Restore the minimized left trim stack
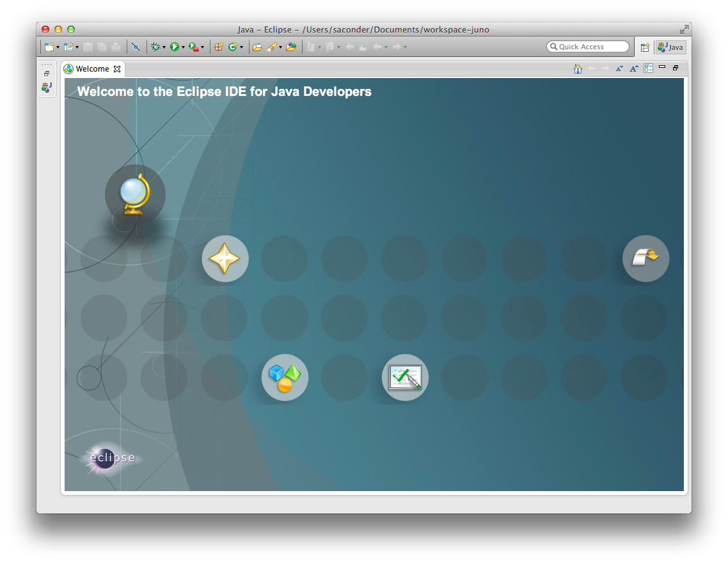Screen dimensions: 728x564 click(47, 74)
